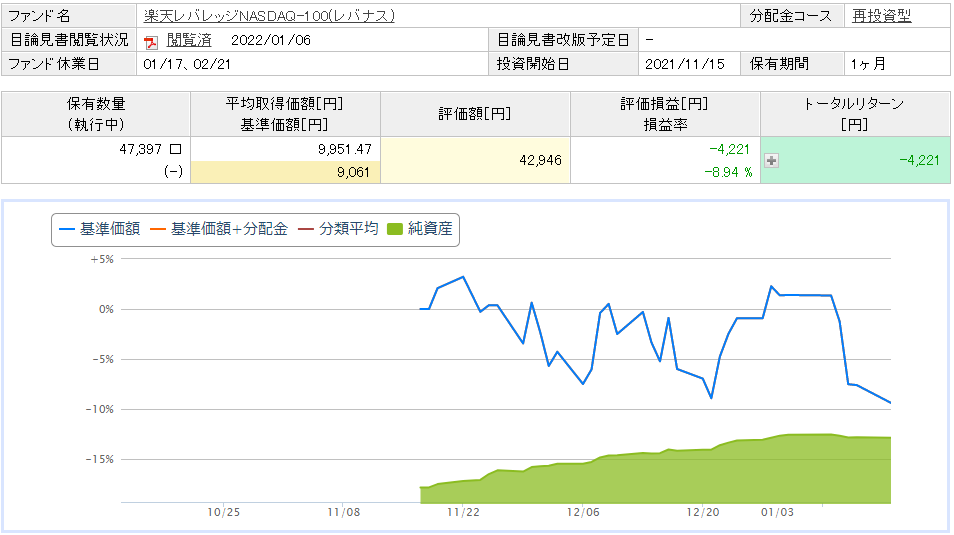Click the 投資開始日 label
The image size is (954, 535).
[x=533, y=64]
